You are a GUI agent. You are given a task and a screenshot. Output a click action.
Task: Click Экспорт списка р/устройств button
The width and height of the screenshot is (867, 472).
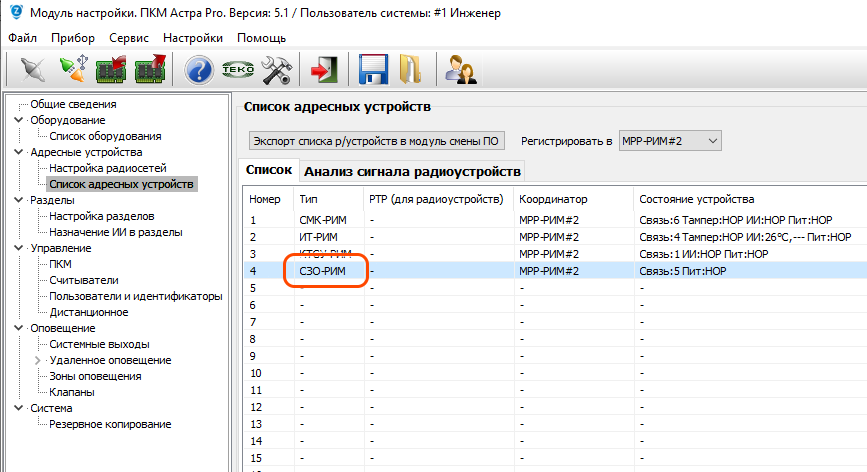[376, 141]
